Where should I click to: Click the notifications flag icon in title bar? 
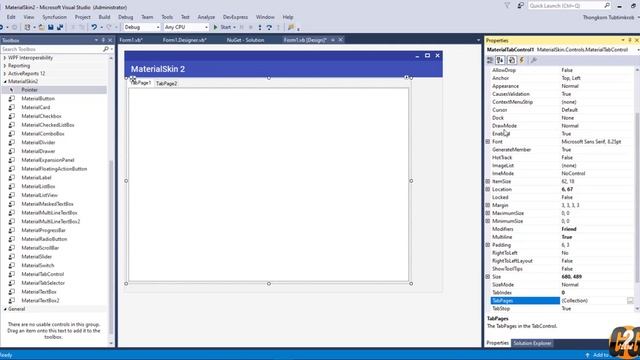point(507,6)
